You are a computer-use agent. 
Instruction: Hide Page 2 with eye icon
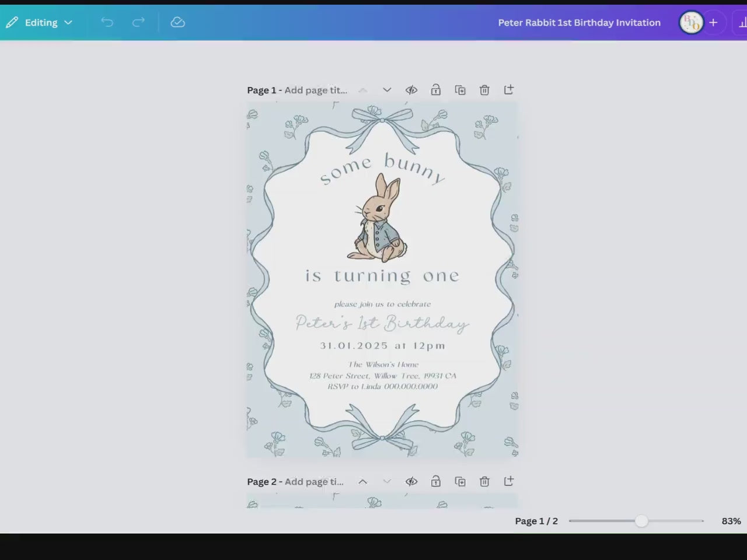(411, 481)
